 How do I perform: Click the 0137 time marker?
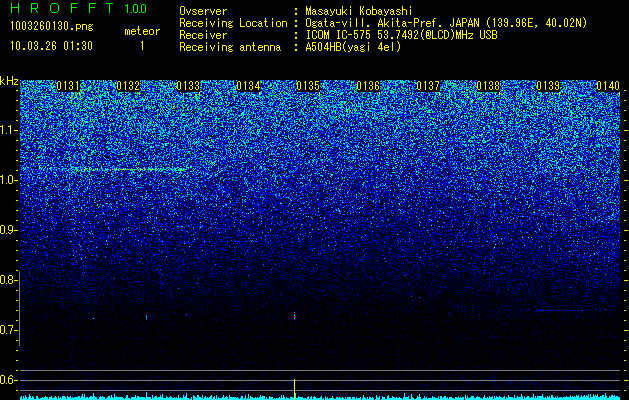(428, 86)
